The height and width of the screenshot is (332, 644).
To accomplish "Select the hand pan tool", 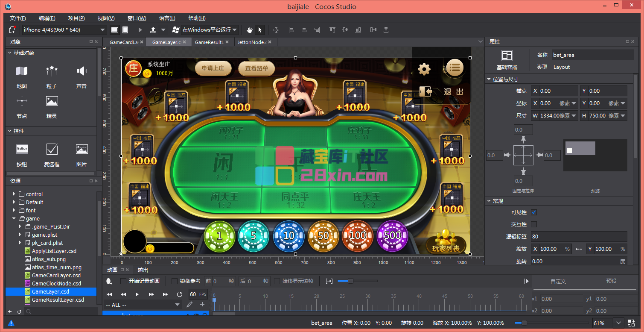I will click(x=250, y=30).
